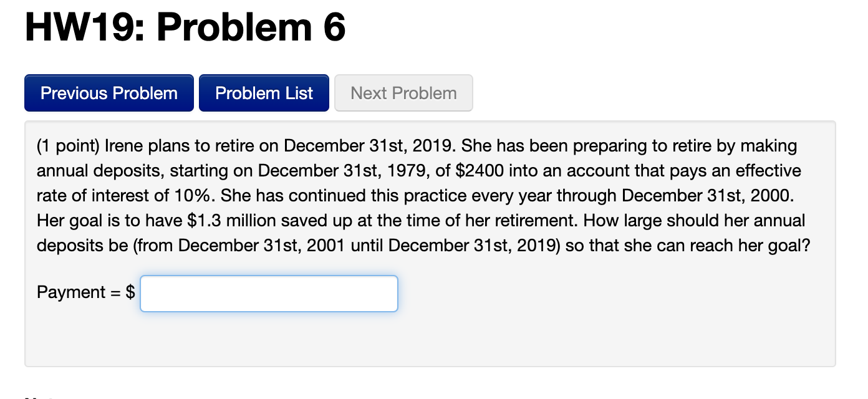
Task: Click the grayed-out Next Problem button
Action: 403,92
